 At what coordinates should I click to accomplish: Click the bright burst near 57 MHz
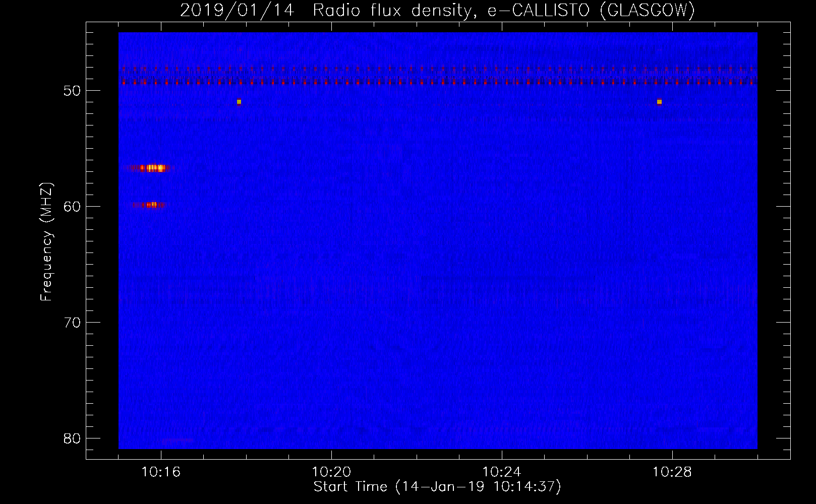[151, 168]
